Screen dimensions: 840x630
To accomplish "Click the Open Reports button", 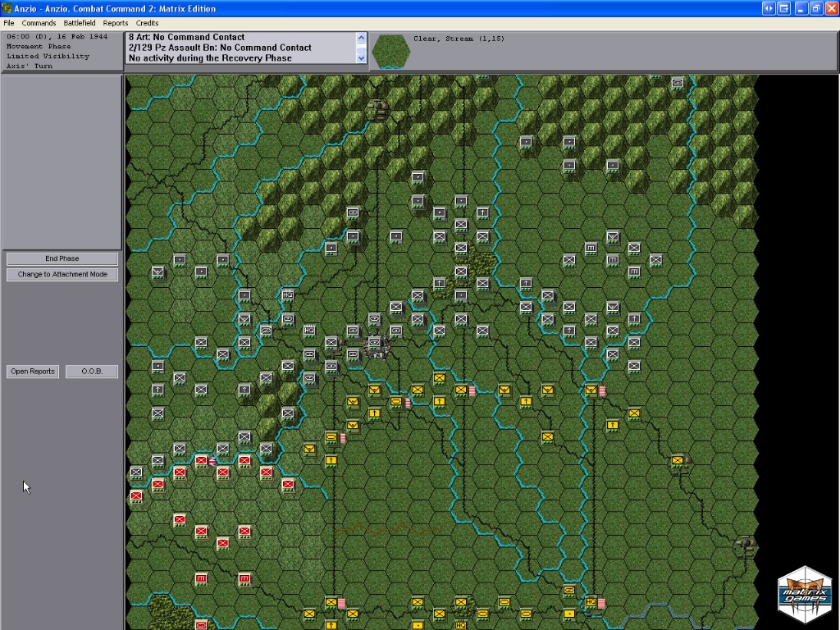I will [33, 372].
